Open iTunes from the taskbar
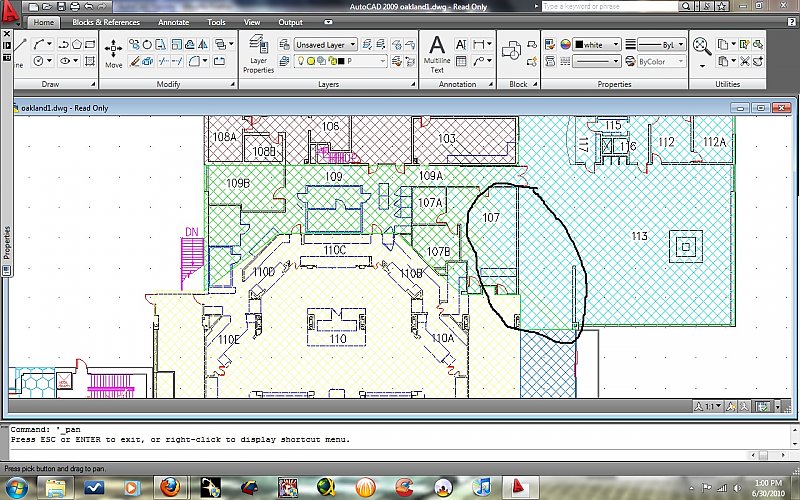The height and width of the screenshot is (500, 800). [x=481, y=487]
